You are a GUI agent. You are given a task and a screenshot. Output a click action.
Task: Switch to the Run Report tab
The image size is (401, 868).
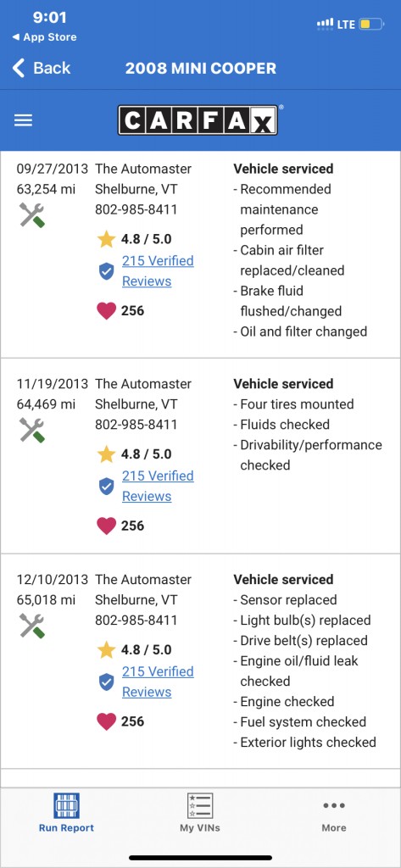(66, 813)
